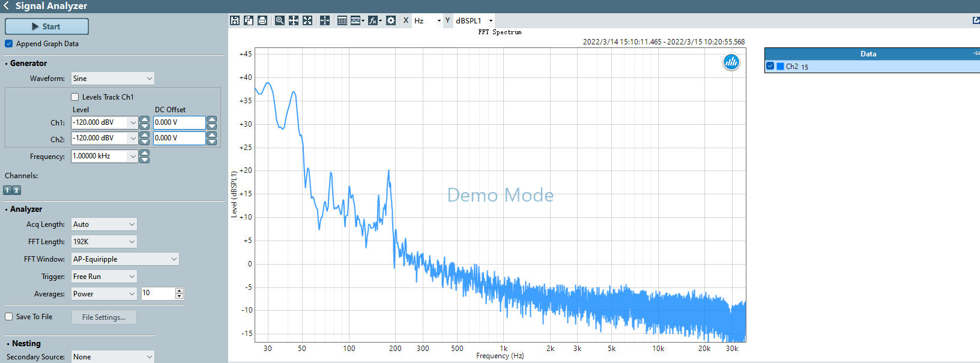Click the zoom-to-fit expand icon

(x=307, y=20)
